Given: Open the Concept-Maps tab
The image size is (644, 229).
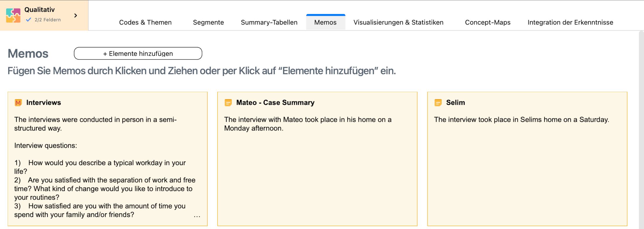Looking at the screenshot, I should pyautogui.click(x=487, y=22).
